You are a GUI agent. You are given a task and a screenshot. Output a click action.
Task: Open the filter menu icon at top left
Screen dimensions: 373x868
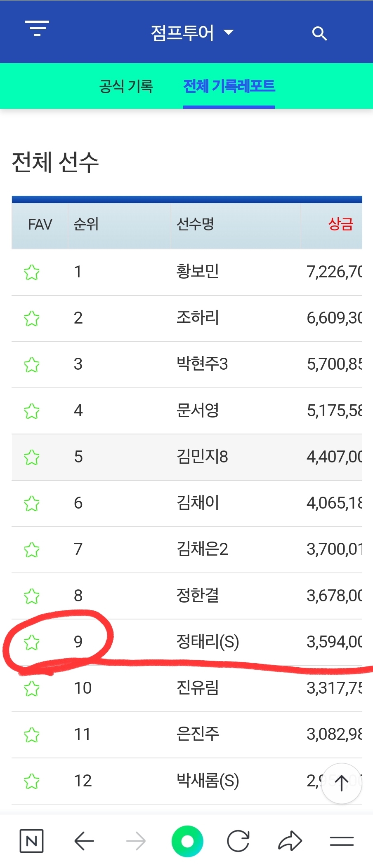37,28
